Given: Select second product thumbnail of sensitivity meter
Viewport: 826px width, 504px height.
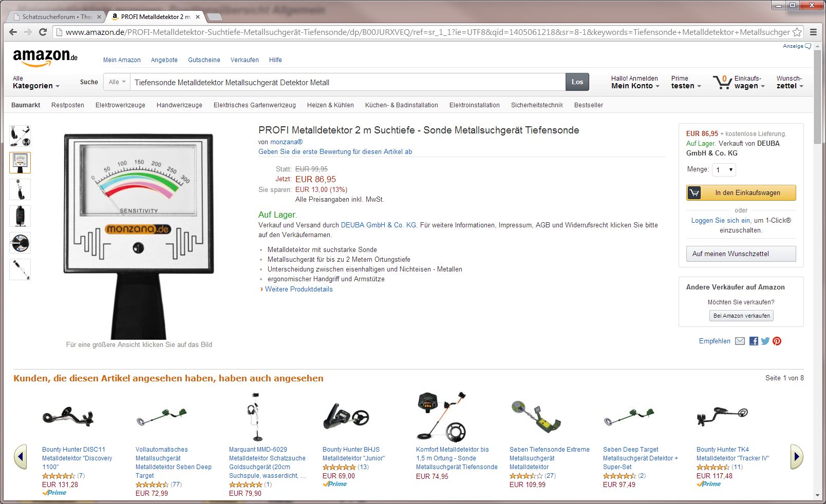Looking at the screenshot, I should coord(20,163).
